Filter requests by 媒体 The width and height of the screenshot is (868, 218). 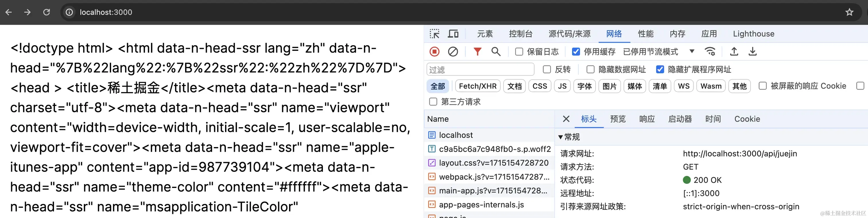(635, 86)
